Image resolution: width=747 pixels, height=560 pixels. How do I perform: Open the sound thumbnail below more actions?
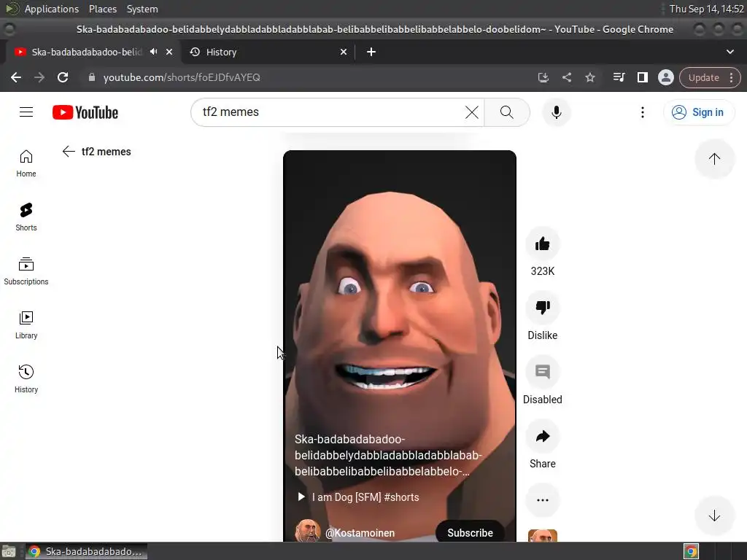coord(543,536)
